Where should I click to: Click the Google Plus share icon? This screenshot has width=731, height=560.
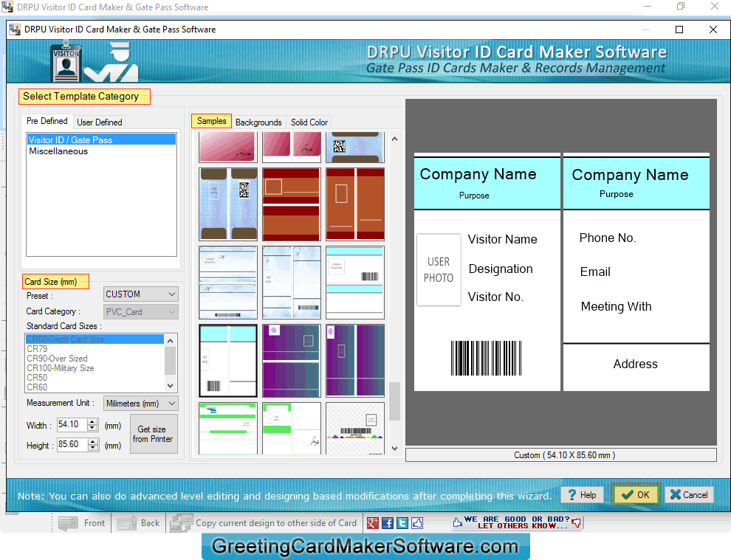[372, 522]
